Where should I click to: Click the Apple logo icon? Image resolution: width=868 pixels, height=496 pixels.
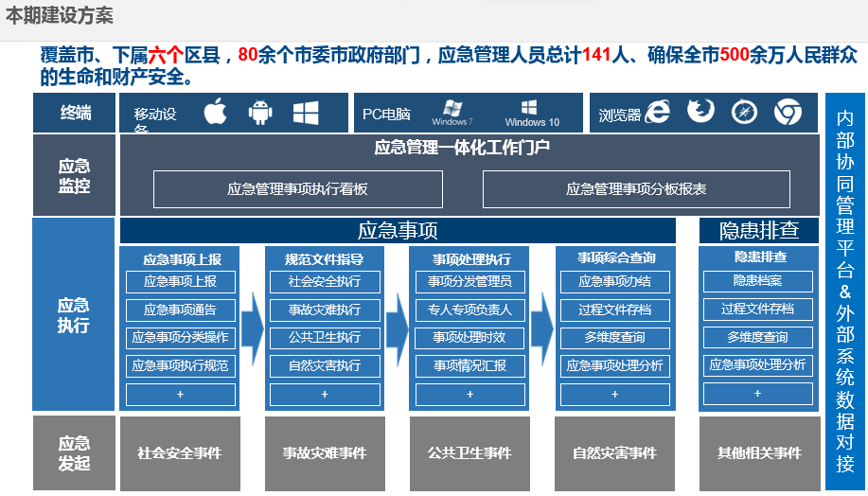[215, 112]
